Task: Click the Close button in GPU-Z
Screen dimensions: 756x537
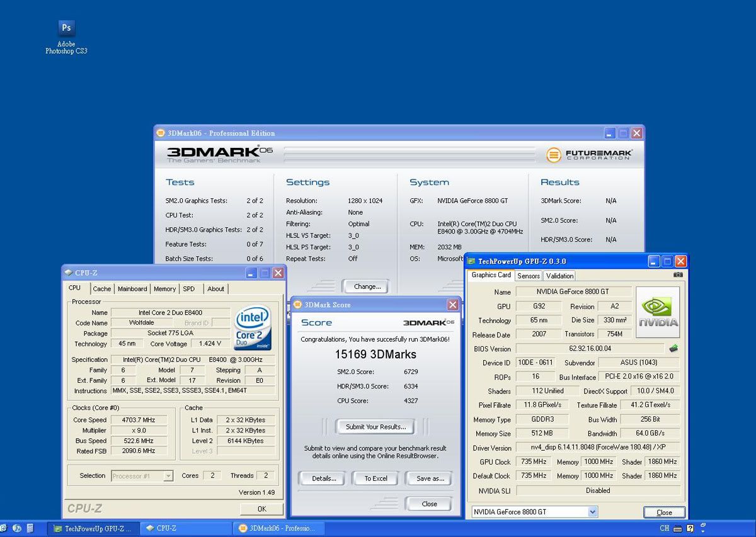Action: pos(664,512)
